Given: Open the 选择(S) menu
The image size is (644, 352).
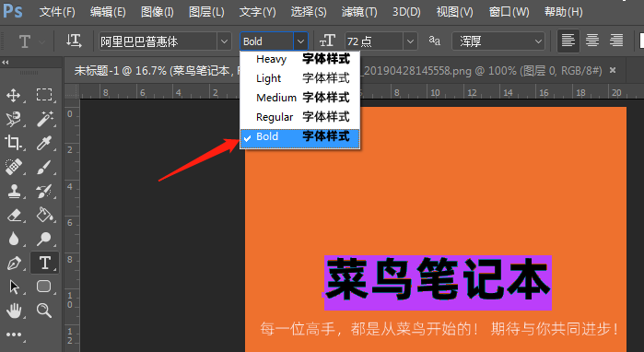Looking at the screenshot, I should pos(309,12).
